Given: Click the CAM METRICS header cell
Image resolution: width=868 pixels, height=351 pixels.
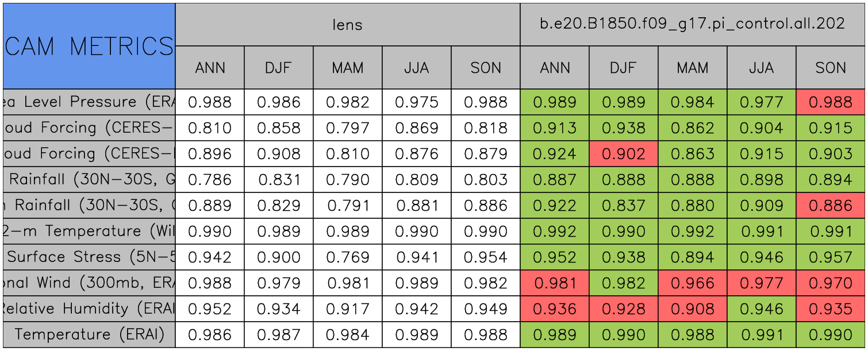Looking at the screenshot, I should 89,46.
